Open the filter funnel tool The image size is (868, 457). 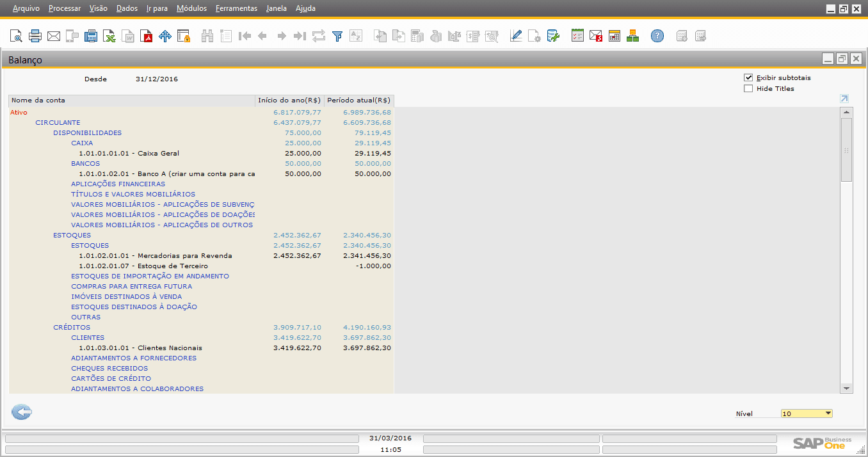pos(337,36)
